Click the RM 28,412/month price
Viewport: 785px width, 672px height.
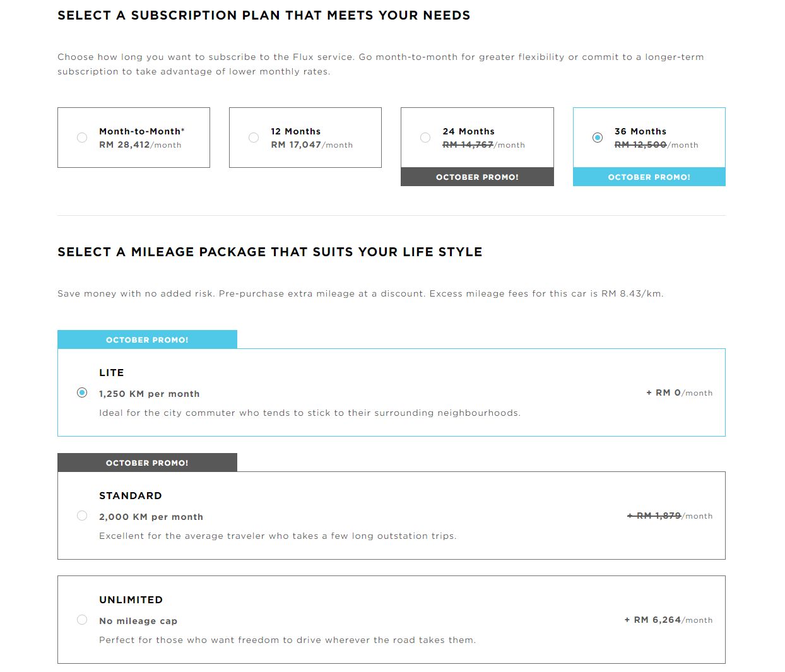[140, 145]
